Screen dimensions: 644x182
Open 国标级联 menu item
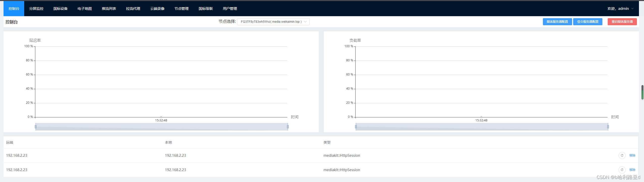pos(206,9)
